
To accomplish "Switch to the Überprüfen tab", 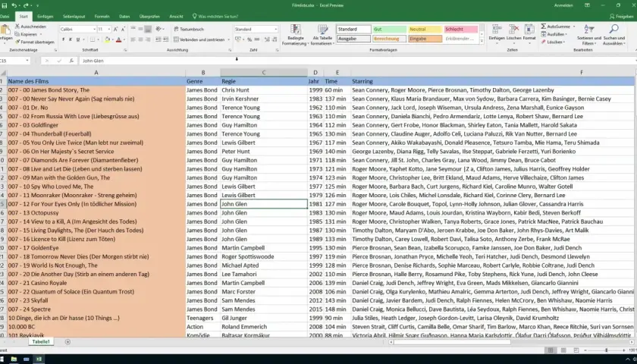I will coord(149,17).
